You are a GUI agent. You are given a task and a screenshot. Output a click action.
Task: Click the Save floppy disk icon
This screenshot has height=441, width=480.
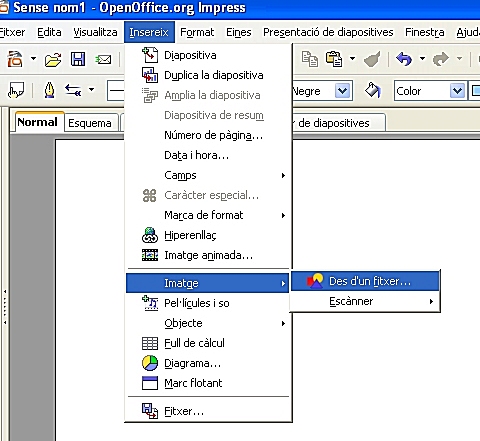(78, 59)
